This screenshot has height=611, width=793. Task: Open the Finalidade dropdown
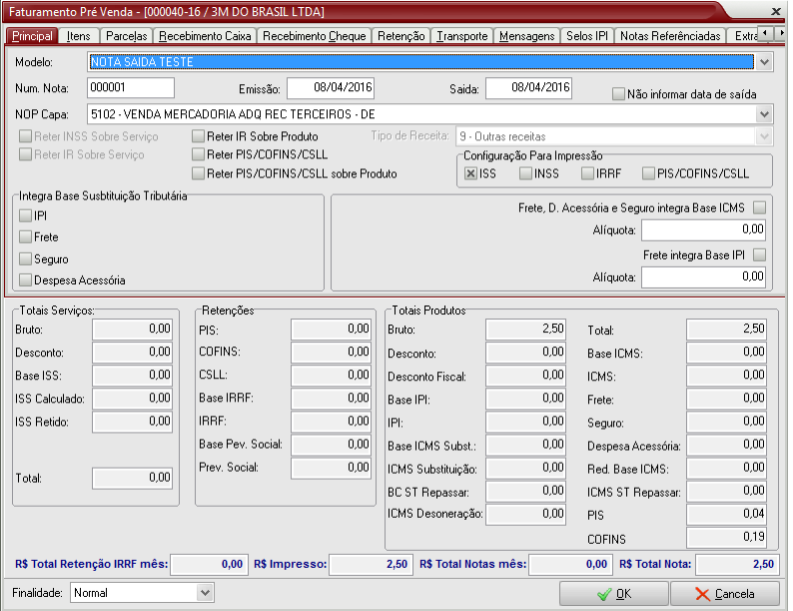205,593
